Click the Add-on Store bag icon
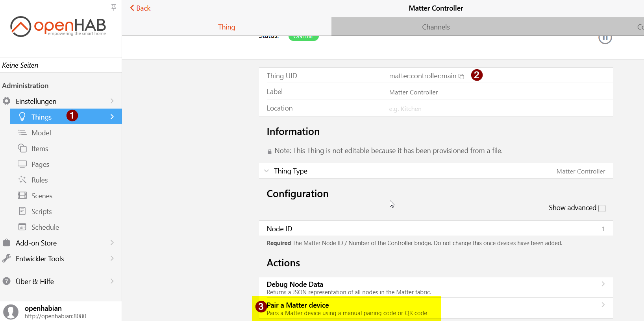 [x=7, y=243]
